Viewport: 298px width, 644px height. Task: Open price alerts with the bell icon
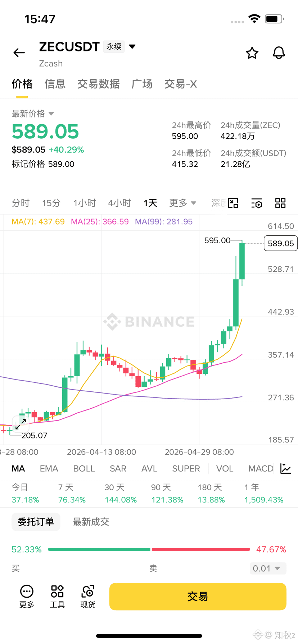[x=279, y=53]
